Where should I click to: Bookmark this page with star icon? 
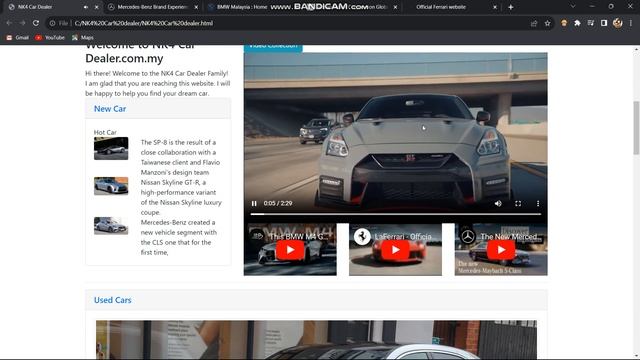(547, 23)
